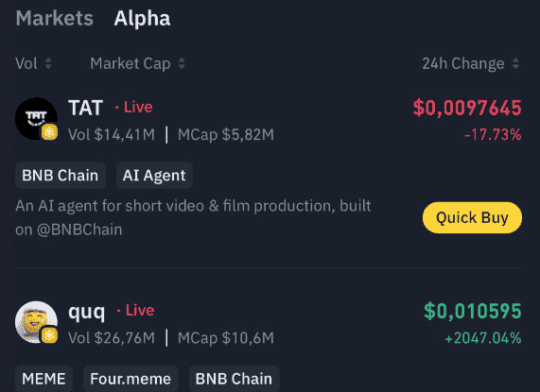Open quq price $0,010595
Viewport: 540px width, 392px height.
click(x=473, y=312)
